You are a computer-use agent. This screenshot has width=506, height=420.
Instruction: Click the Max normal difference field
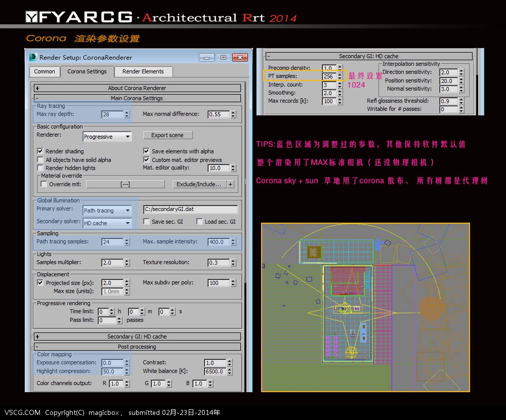tap(219, 114)
